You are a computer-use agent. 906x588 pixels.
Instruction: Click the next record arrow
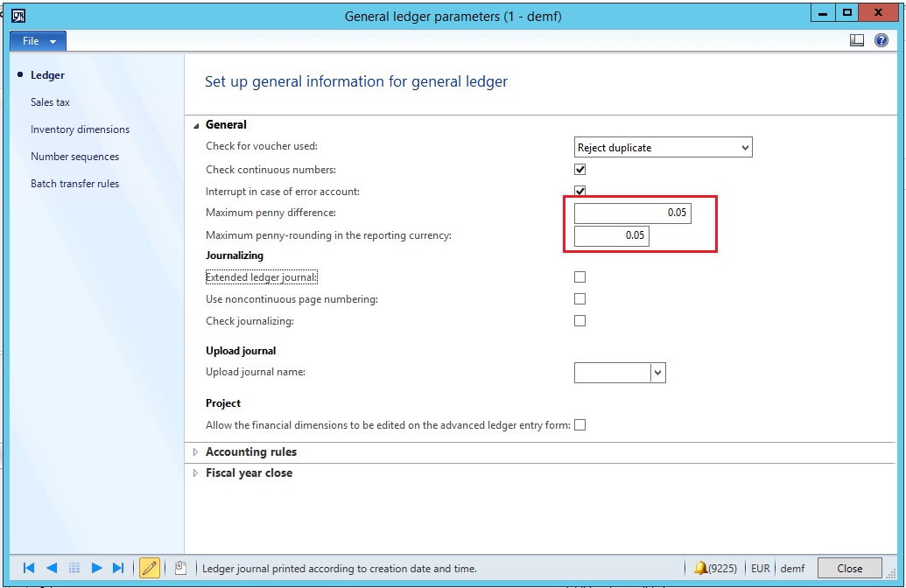tap(97, 568)
